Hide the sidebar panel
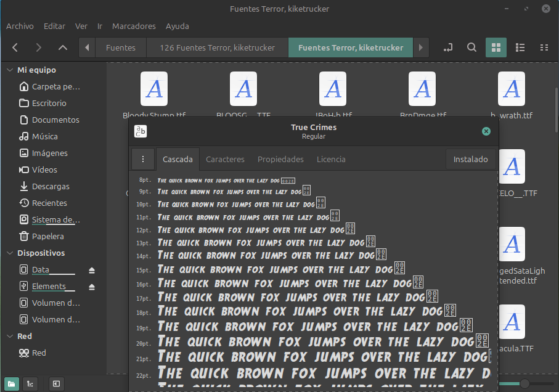559x392 pixels. tap(56, 384)
